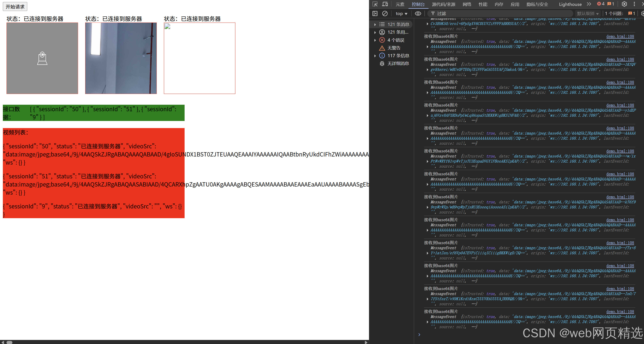This screenshot has height=344, width=644.
Task: Click the 开始请求 button
Action: click(x=15, y=7)
